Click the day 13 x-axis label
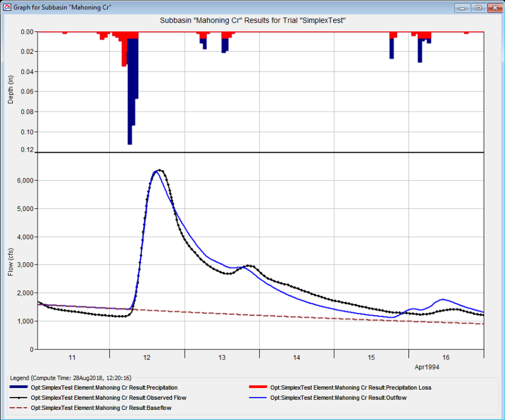Screen dimensions: 505x420 click(222, 357)
